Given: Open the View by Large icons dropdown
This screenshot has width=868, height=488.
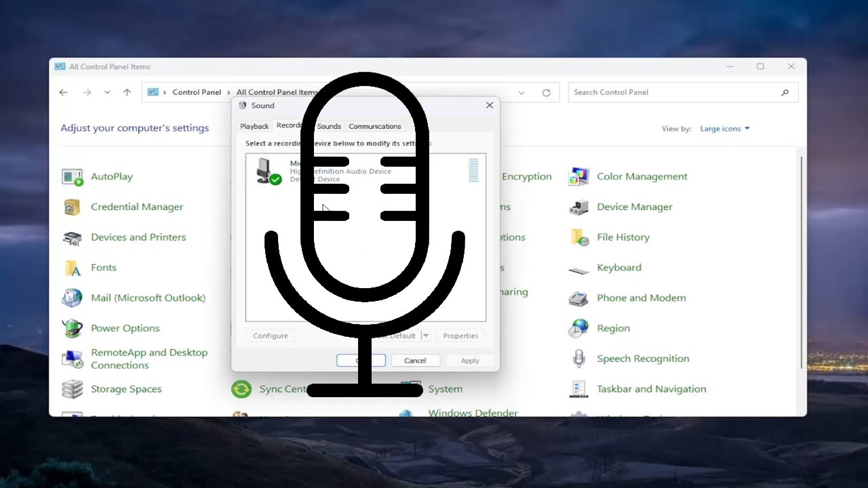Looking at the screenshot, I should pos(725,129).
